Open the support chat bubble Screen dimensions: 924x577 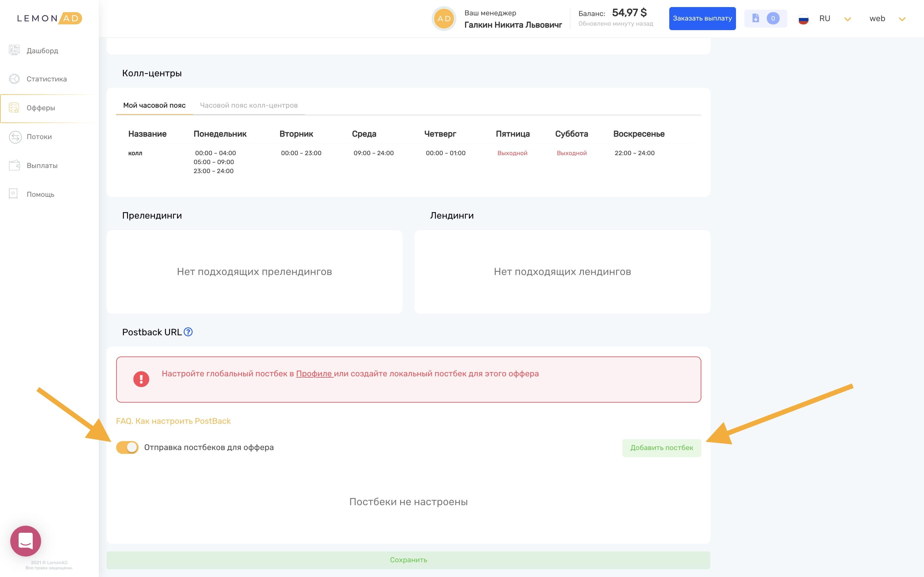click(26, 540)
